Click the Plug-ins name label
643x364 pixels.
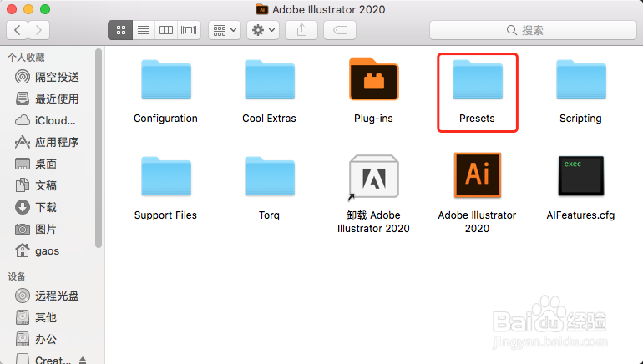pyautogui.click(x=373, y=118)
